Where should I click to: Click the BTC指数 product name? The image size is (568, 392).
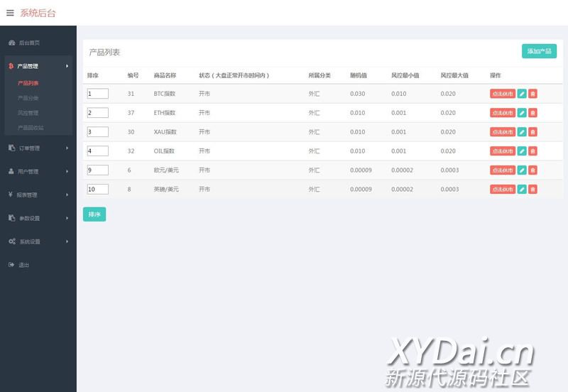[x=165, y=94]
